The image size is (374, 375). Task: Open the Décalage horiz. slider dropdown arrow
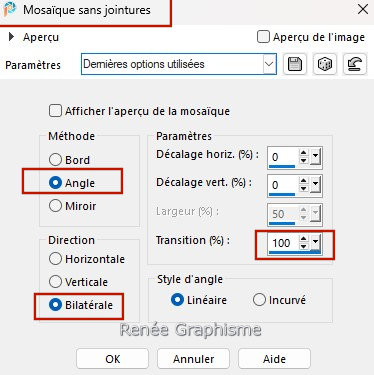click(x=315, y=157)
